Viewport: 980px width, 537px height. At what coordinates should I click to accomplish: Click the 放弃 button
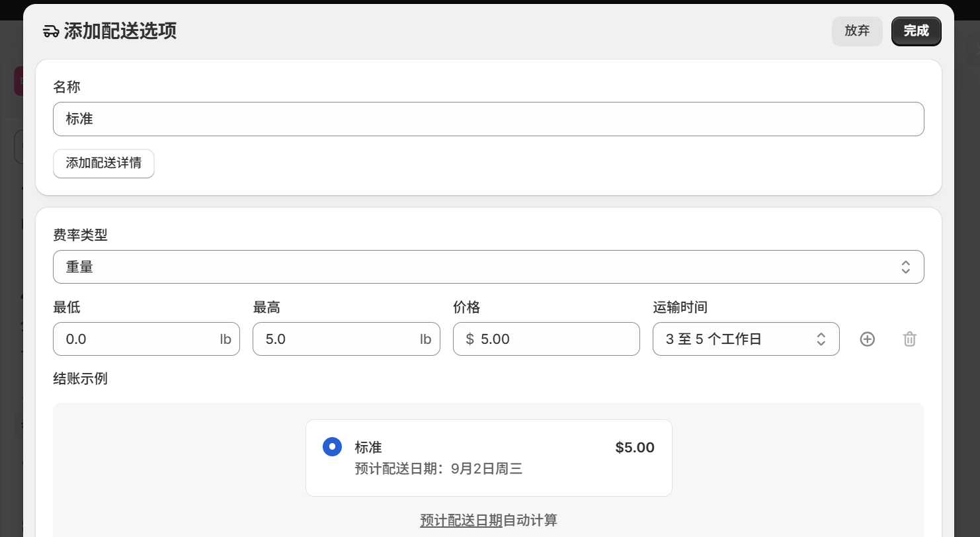[857, 31]
